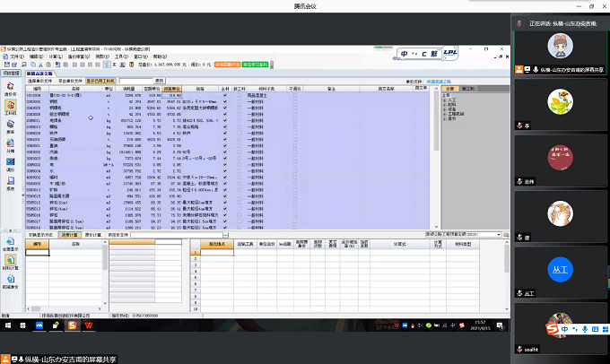Expand the 人工 tree node
This screenshot has height=364, width=610.
445,100
